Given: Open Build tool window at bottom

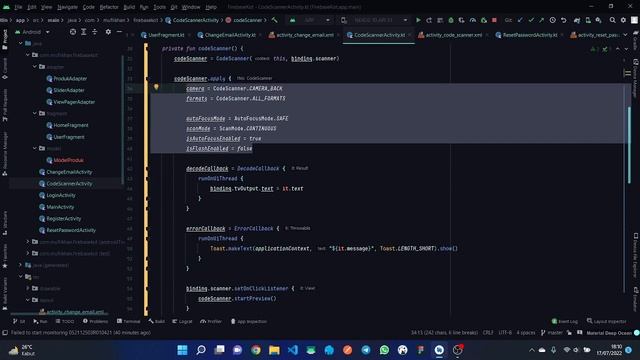Looking at the screenshot, I should (x=157, y=321).
